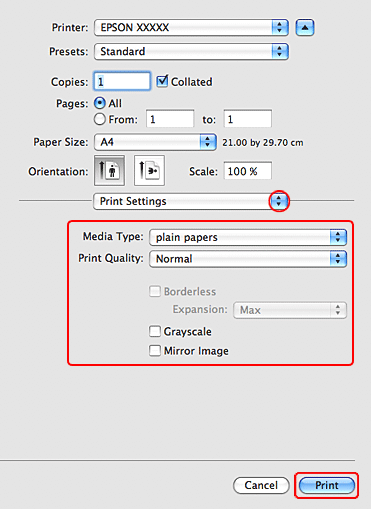Click Media Type dropdown arrows

tap(338, 237)
